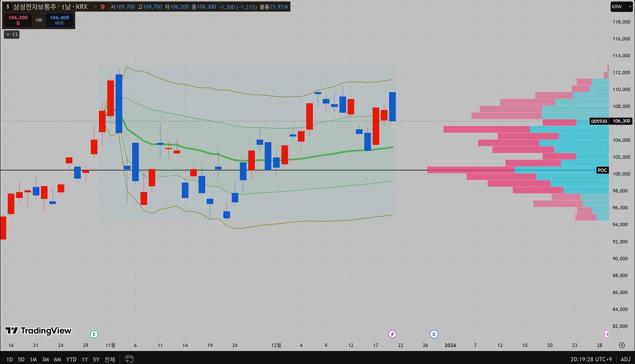Click the market status indicator dash
This screenshot has width=635, height=364.
pos(95,7)
